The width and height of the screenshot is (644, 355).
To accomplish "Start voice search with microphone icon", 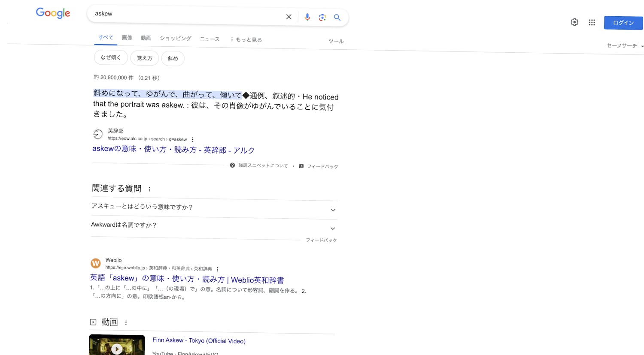I will [307, 17].
